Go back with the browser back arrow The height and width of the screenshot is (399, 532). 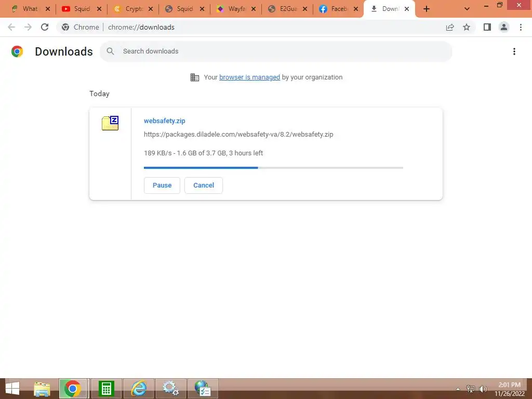pos(11,27)
